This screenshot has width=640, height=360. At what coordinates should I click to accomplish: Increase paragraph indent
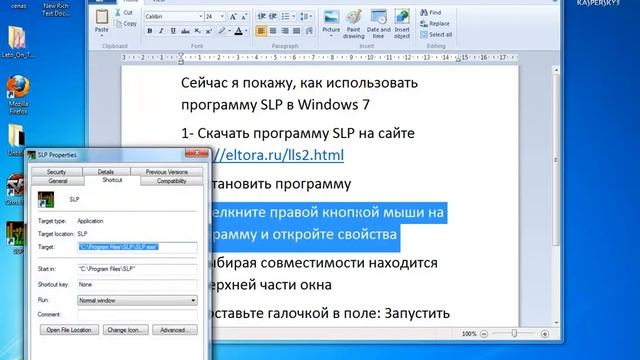pos(273,16)
